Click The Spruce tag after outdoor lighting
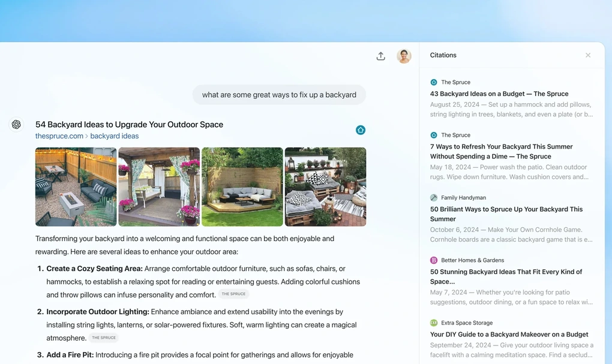 (104, 338)
